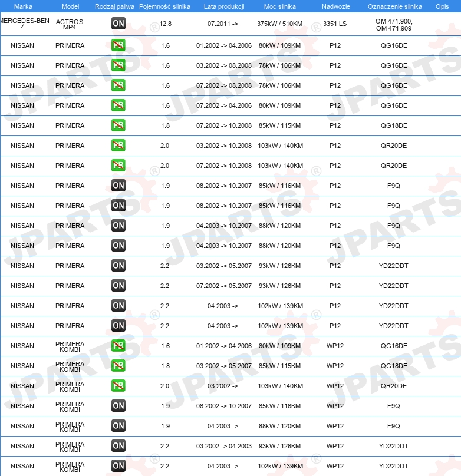Click the 07.2011 -> production date

click(223, 24)
